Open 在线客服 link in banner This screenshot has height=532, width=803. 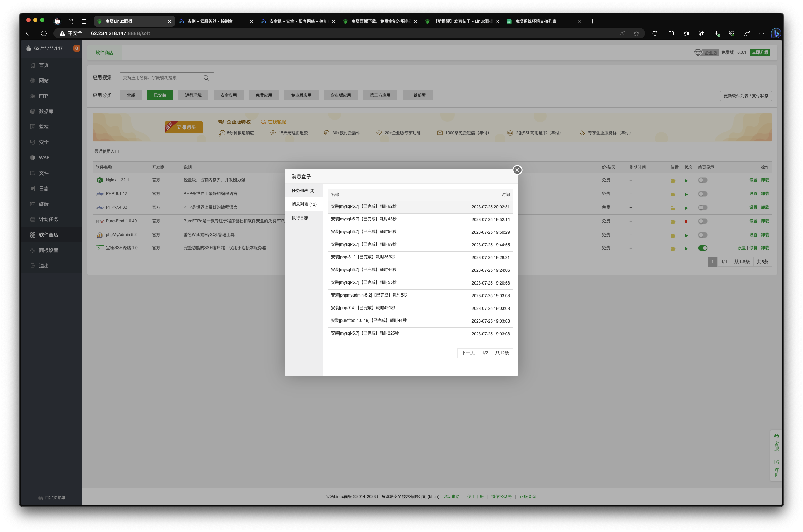tap(273, 122)
